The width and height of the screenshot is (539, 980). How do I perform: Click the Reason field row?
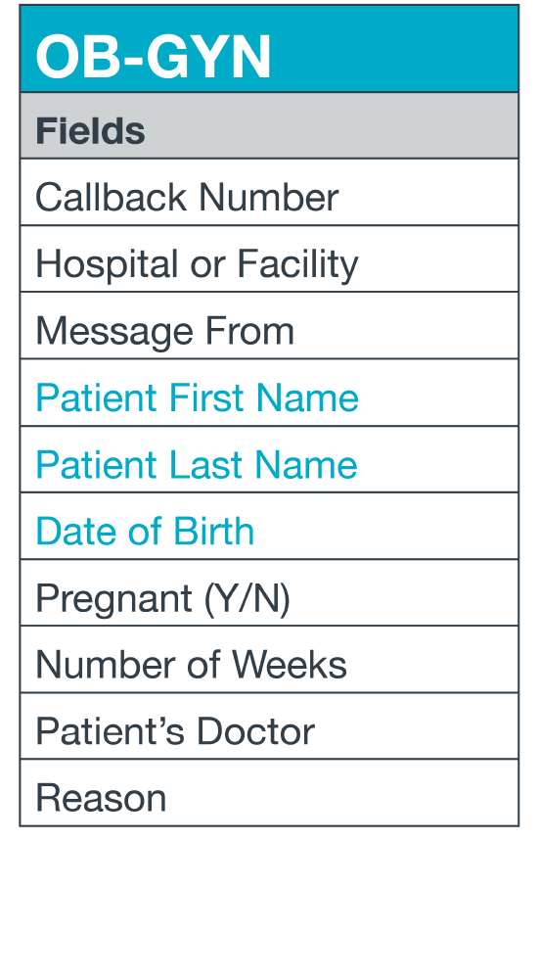tap(269, 792)
